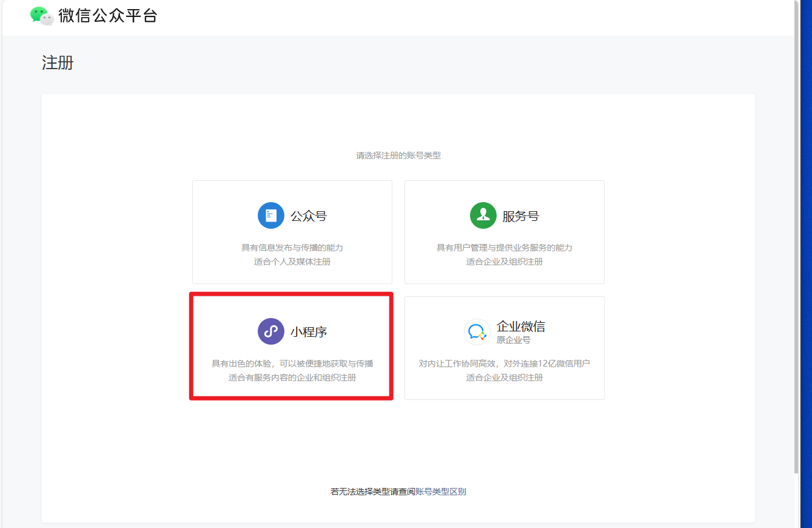Select the 服务号 account type title
812x528 pixels.
coord(520,216)
